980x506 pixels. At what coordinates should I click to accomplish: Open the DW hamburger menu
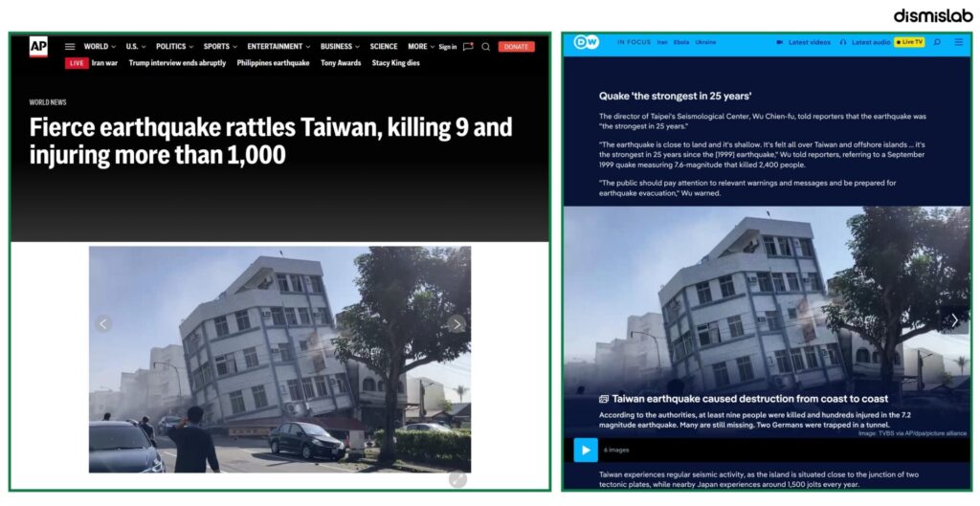[x=959, y=42]
